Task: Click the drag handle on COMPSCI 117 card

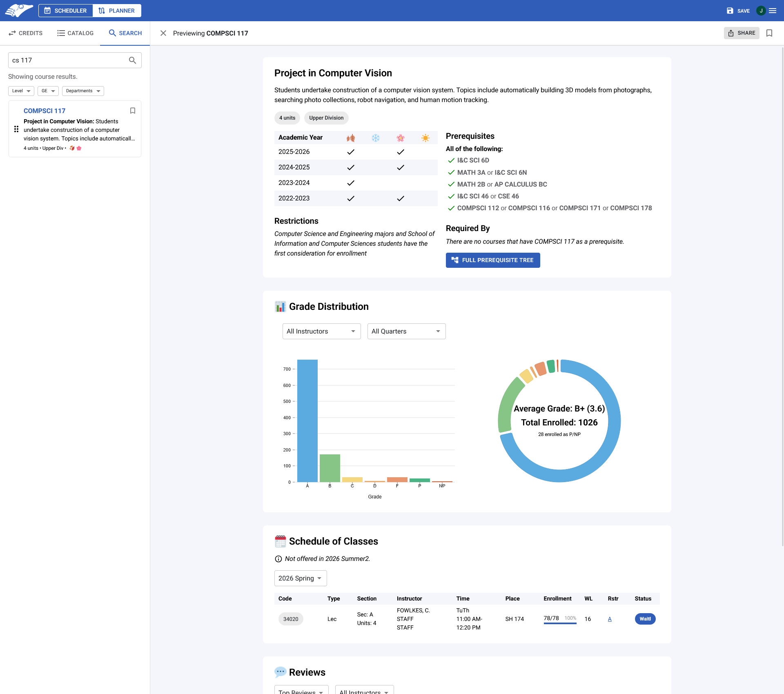Action: pyautogui.click(x=16, y=129)
